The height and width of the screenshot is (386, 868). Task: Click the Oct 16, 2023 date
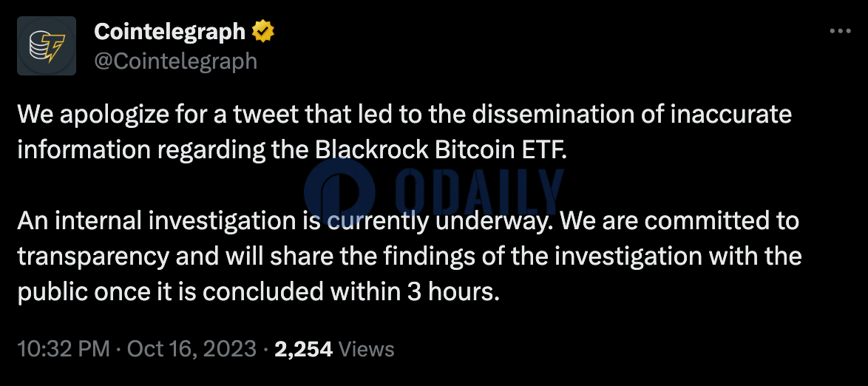(x=191, y=349)
